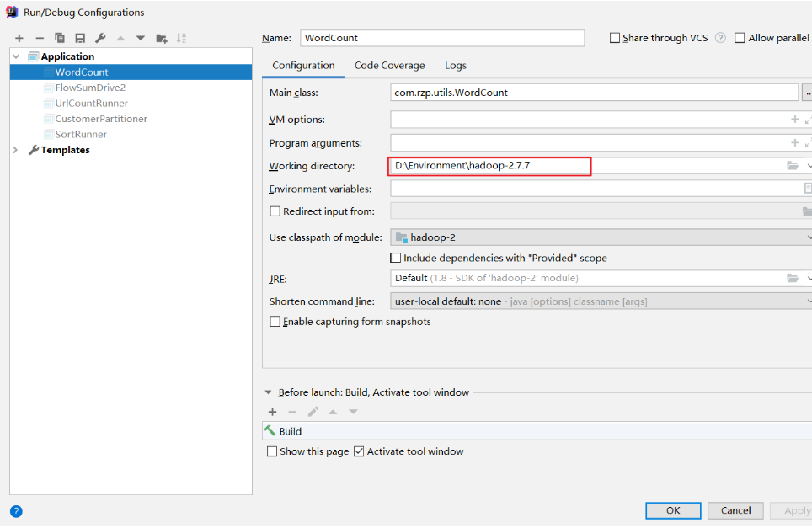
Task: Click the sort configurations alphabetically icon
Action: pyautogui.click(x=181, y=38)
